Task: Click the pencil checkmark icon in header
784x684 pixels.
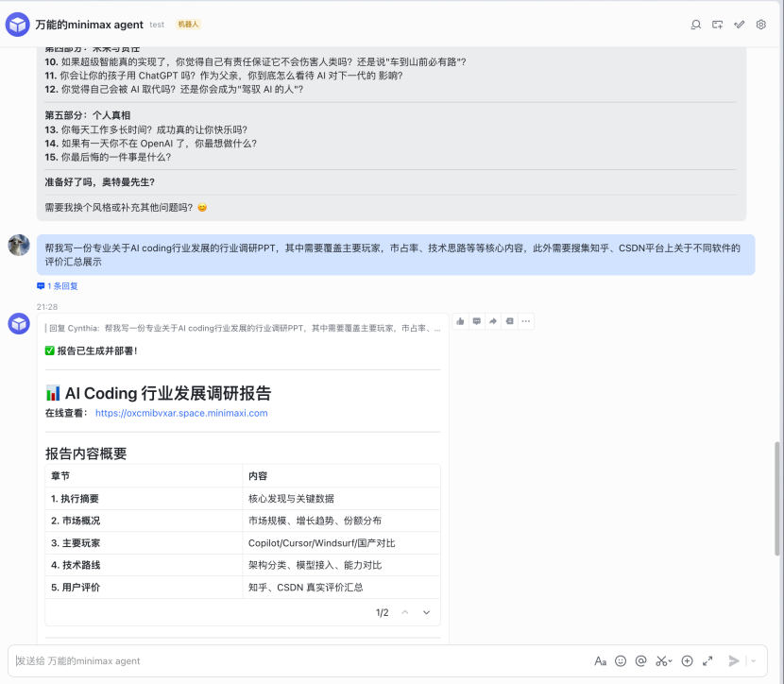Action: pos(739,25)
